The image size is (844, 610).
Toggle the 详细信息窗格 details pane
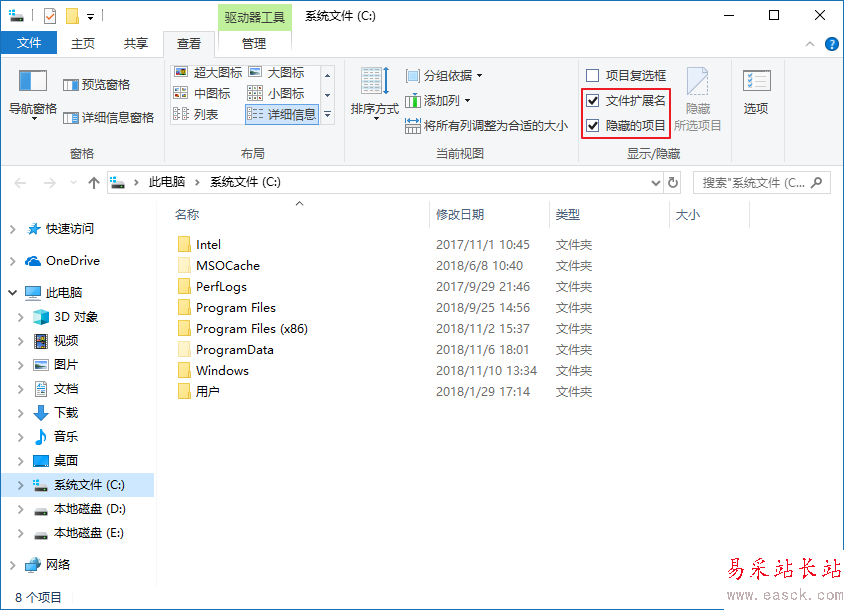click(108, 117)
